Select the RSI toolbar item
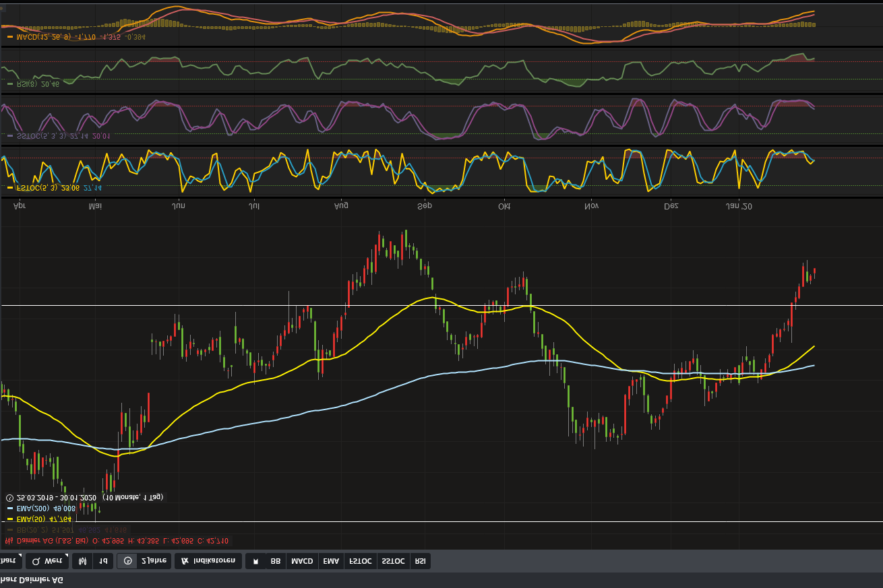 (420, 561)
